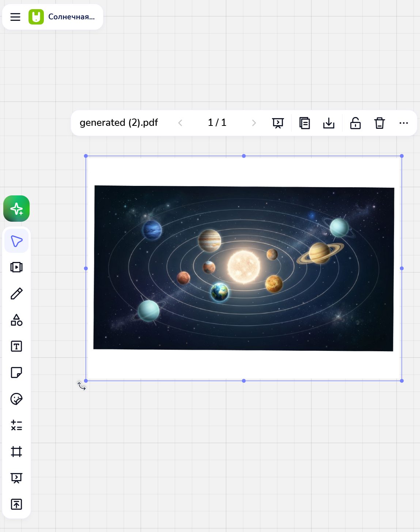Click the green rabbit logo icon
The width and height of the screenshot is (420, 532).
(x=36, y=17)
